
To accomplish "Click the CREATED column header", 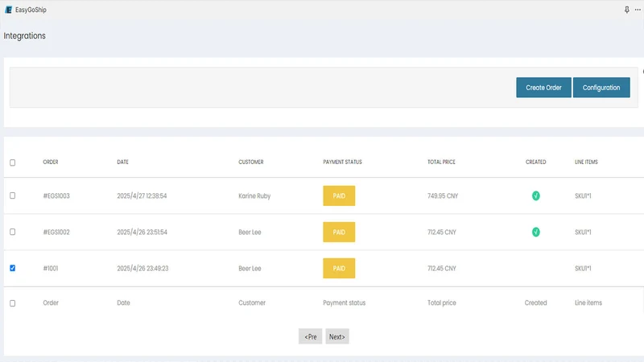I will coord(535,162).
